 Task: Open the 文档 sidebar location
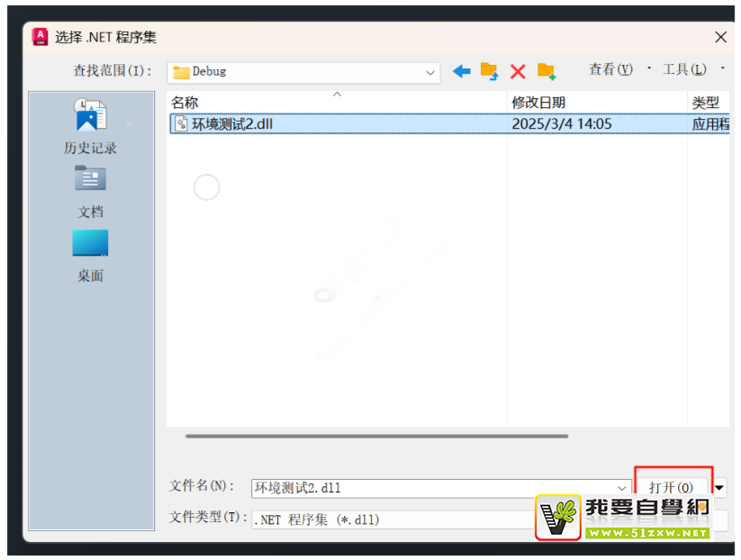pyautogui.click(x=90, y=191)
